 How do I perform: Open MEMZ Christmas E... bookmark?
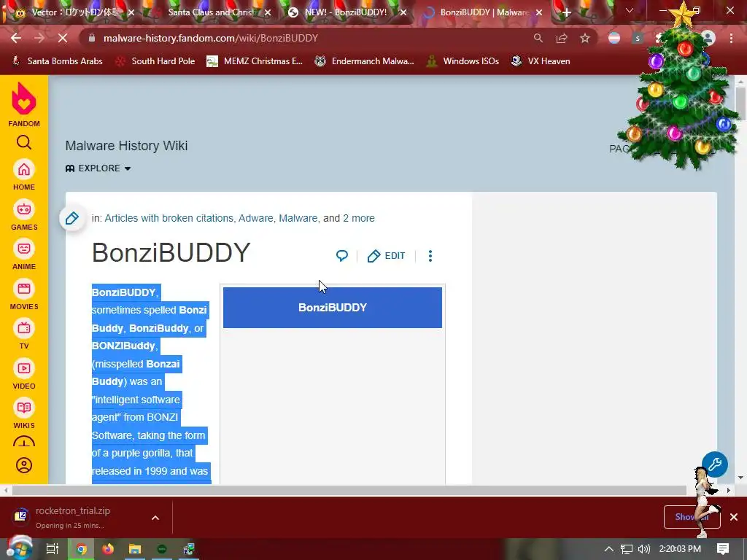255,61
